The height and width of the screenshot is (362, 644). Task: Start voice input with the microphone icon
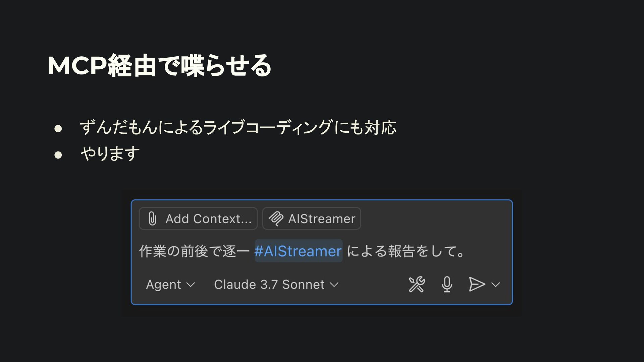447,285
